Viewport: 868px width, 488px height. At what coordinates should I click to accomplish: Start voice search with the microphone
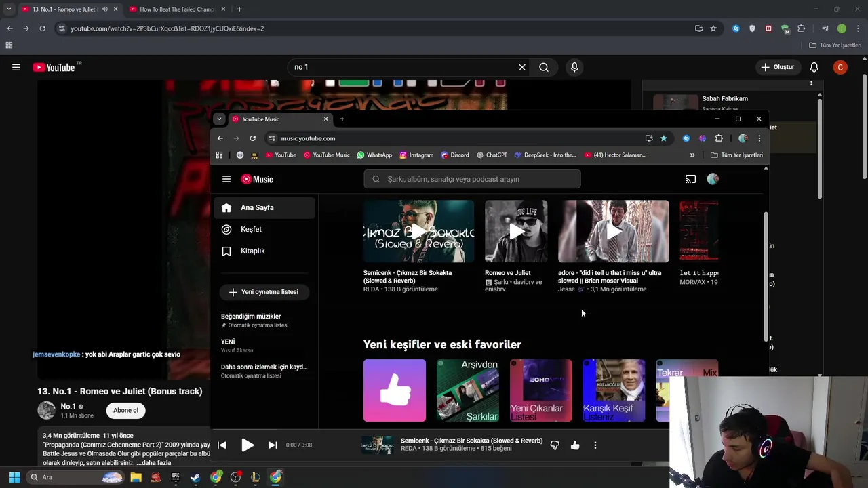pos(574,67)
